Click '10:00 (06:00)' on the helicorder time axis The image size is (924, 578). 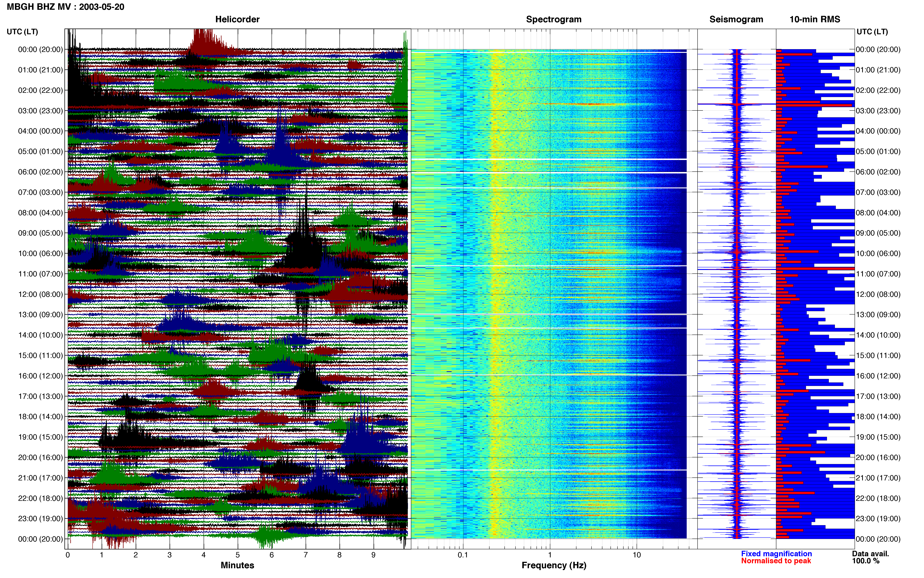tap(41, 253)
